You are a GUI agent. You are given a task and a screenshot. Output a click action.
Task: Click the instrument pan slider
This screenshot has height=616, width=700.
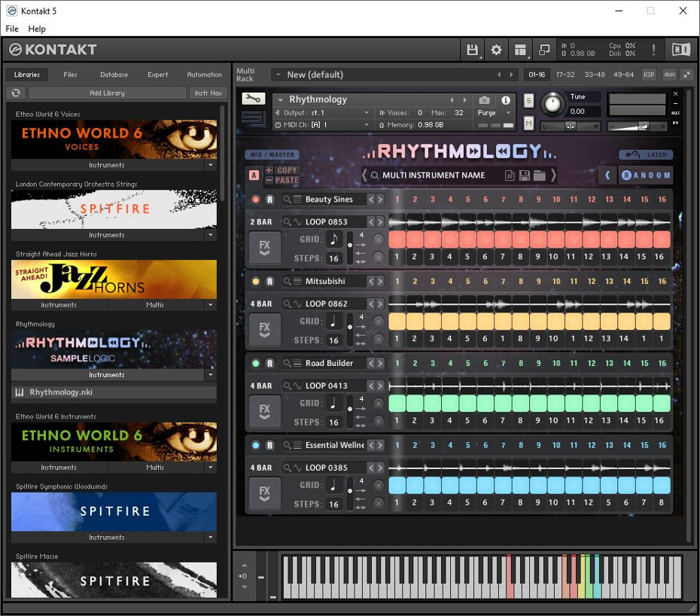570,127
